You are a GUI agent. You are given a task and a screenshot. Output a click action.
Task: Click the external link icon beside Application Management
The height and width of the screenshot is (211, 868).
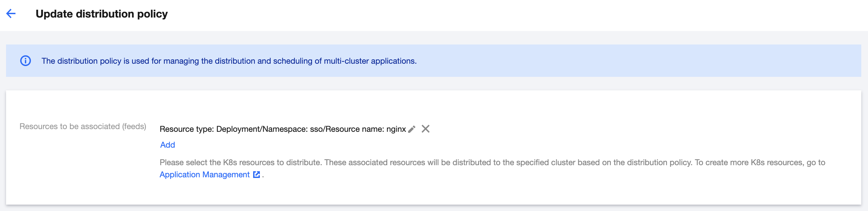coord(257,175)
